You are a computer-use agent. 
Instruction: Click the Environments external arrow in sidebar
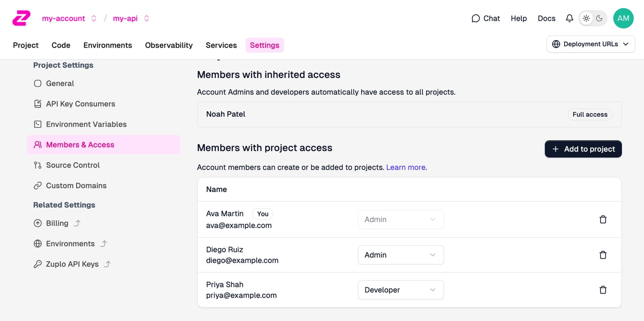[104, 244]
